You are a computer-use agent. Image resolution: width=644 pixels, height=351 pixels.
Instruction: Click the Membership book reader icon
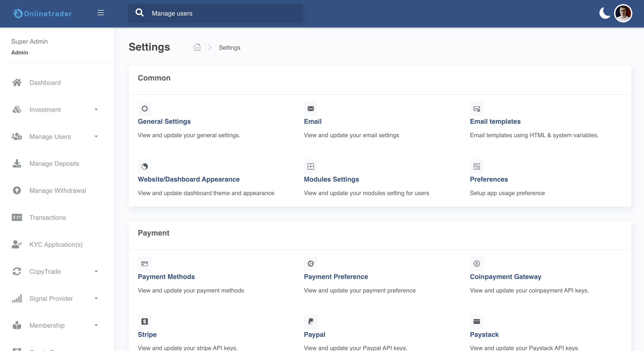point(17,325)
